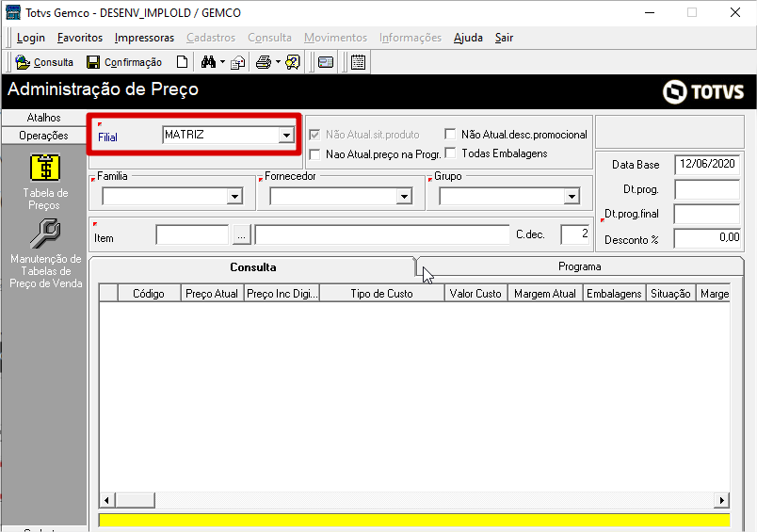Viewport: 757px width, 532px height.
Task: Click the yellow help question icon
Action: coord(293,62)
